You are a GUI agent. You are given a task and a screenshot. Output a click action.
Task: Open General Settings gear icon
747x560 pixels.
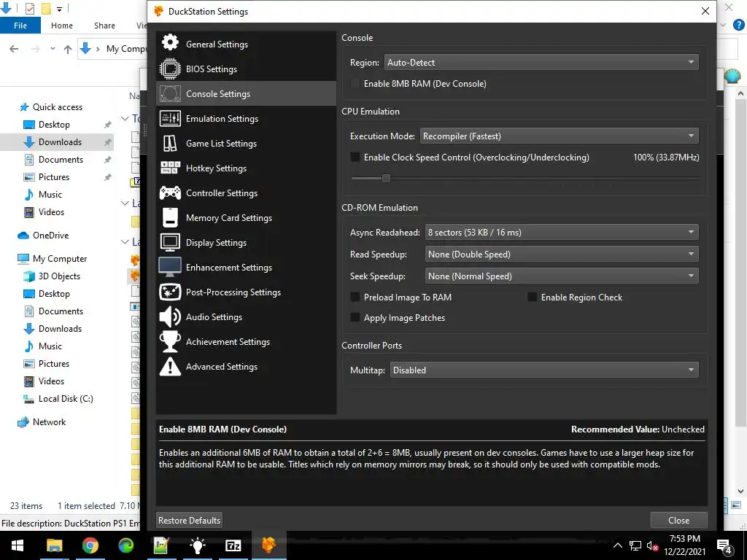(x=170, y=44)
